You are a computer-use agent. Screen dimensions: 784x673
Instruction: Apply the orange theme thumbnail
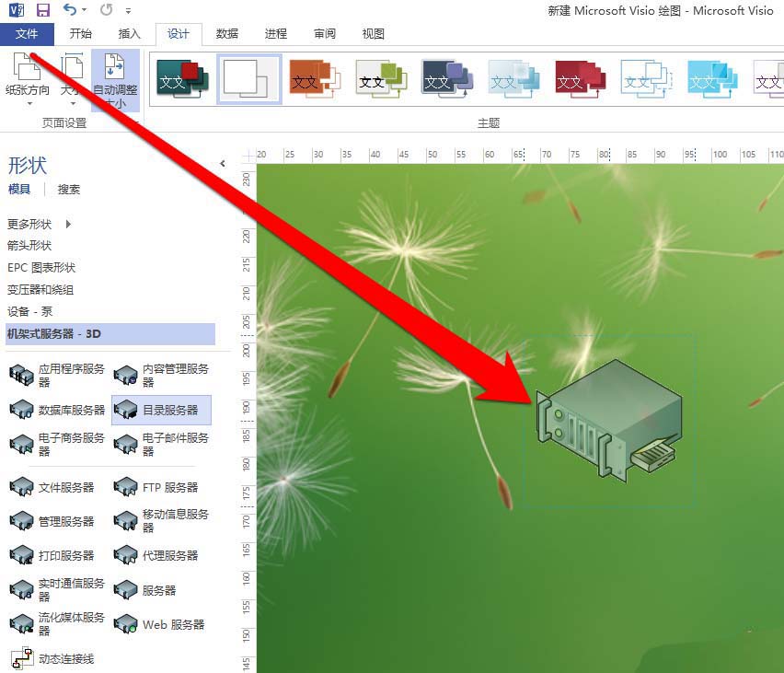point(315,79)
